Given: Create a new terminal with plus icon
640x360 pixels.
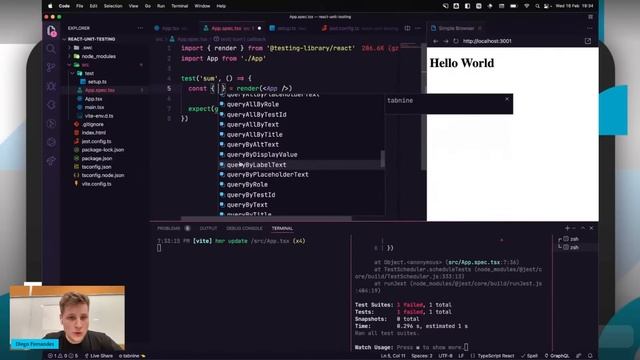Looking at the screenshot, I should (567, 228).
